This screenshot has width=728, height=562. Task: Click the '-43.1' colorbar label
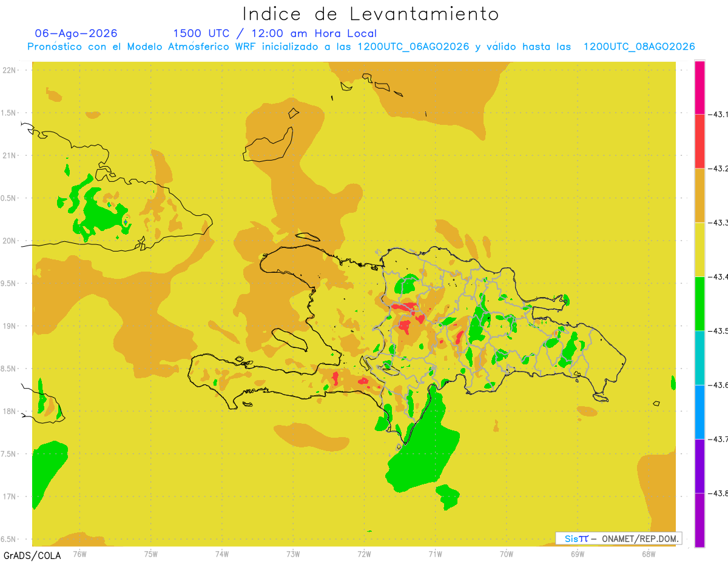pyautogui.click(x=718, y=114)
